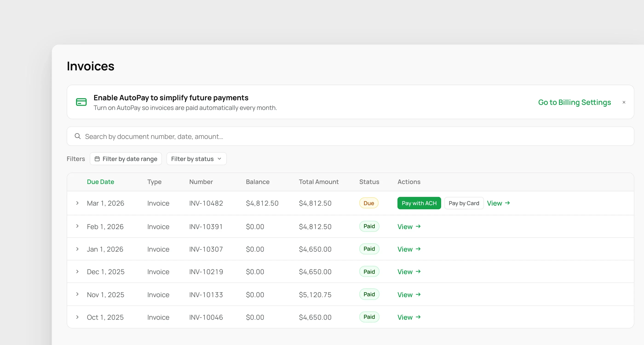Viewport: 644px width, 345px height.
Task: Click the Balance column header
Action: [258, 182]
